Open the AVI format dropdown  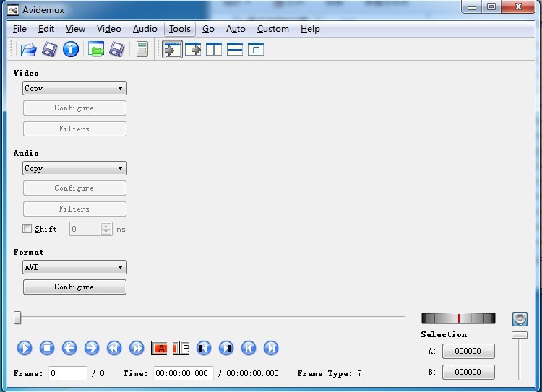coord(74,267)
